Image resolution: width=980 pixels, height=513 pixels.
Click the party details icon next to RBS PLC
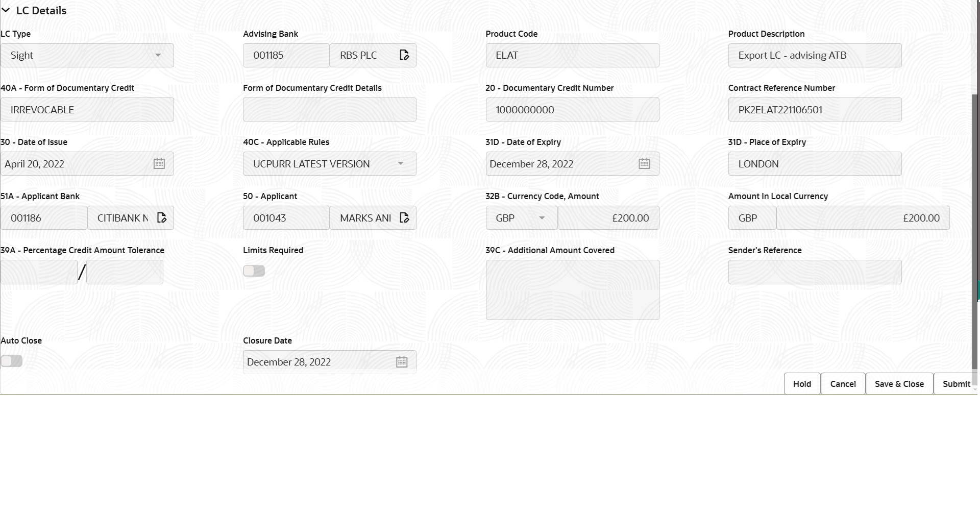pyautogui.click(x=404, y=55)
